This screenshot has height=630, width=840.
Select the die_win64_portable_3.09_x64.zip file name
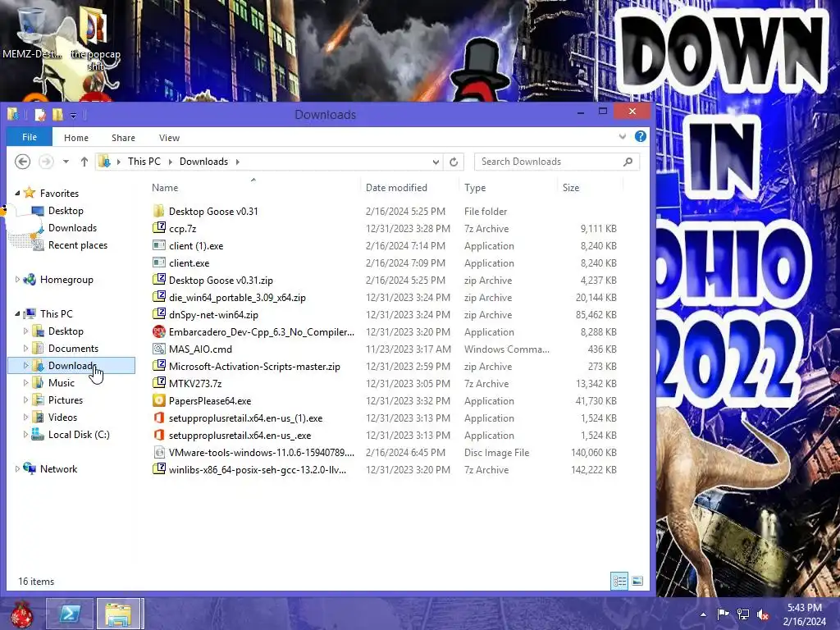[x=237, y=297]
